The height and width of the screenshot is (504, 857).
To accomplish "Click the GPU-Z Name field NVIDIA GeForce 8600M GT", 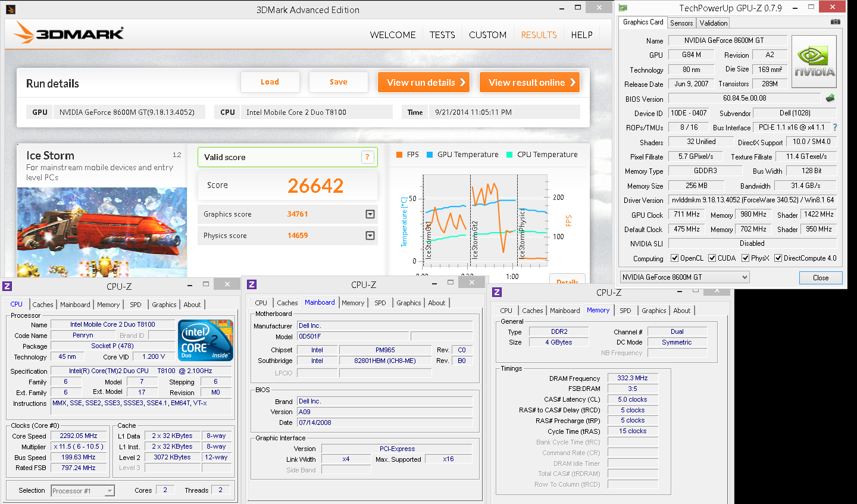I will (727, 40).
